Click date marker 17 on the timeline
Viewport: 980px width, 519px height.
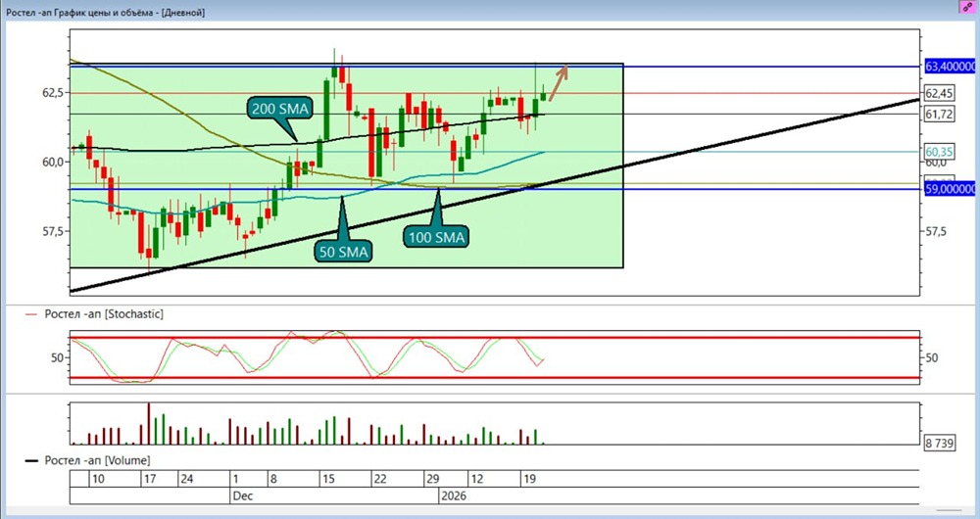[149, 479]
